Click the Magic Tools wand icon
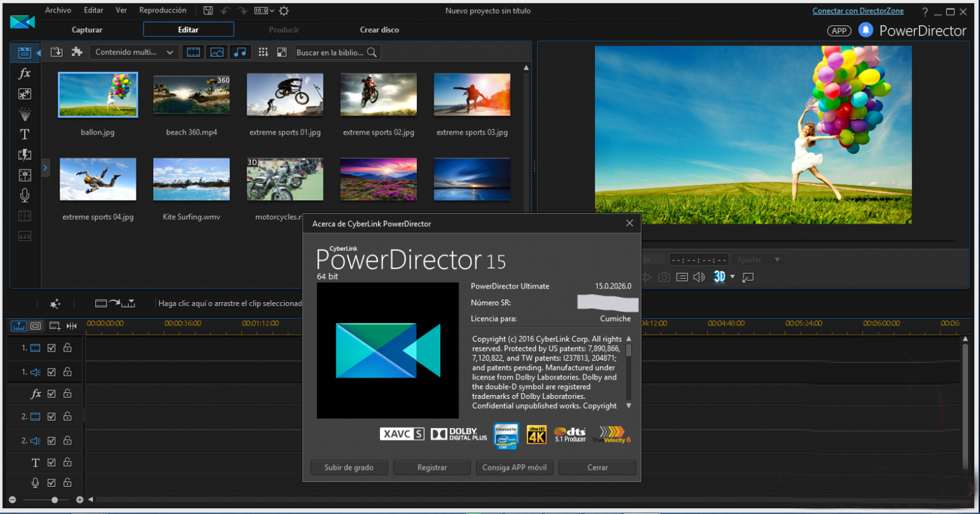Viewport: 980px width, 514px height. click(55, 303)
